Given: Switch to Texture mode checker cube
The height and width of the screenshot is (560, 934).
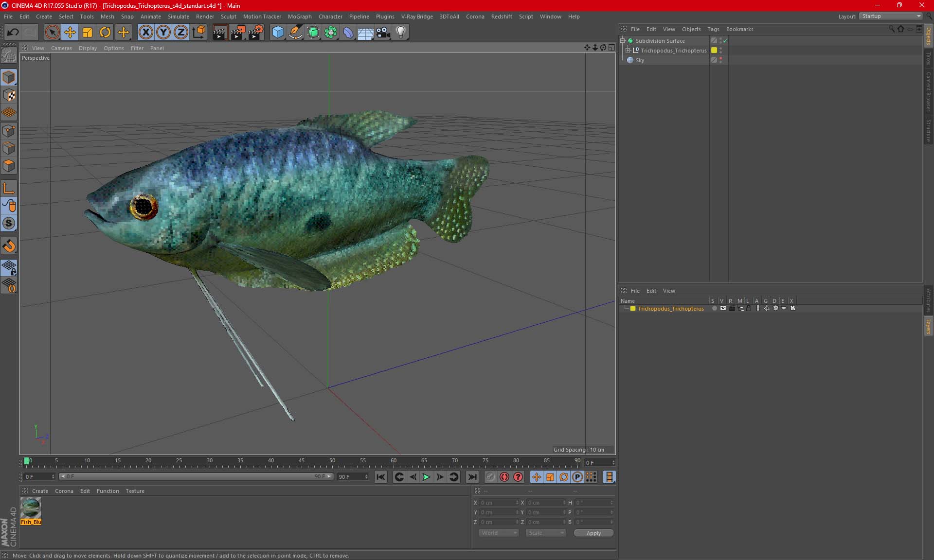Looking at the screenshot, I should click(9, 95).
